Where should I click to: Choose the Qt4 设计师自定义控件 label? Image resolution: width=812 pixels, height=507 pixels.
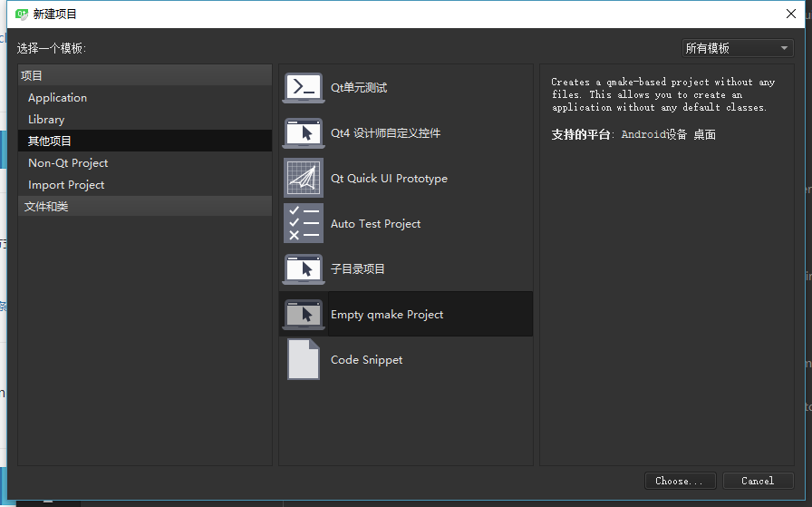pyautogui.click(x=386, y=133)
